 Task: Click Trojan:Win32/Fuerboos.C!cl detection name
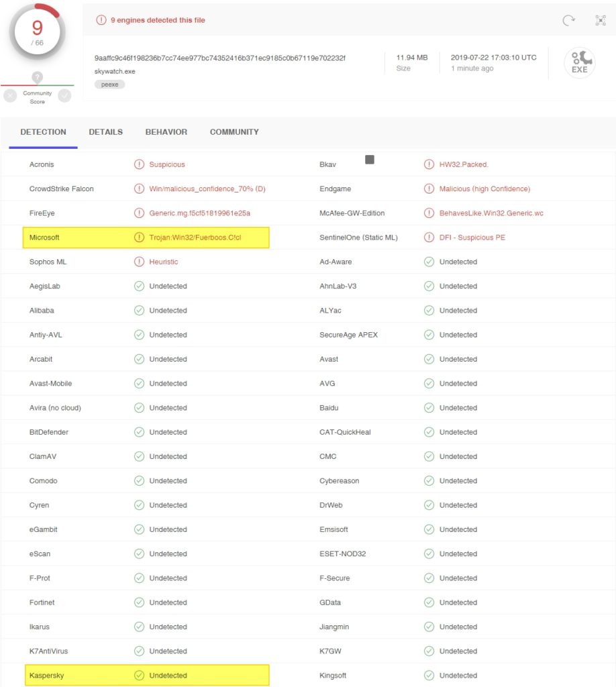coord(195,237)
